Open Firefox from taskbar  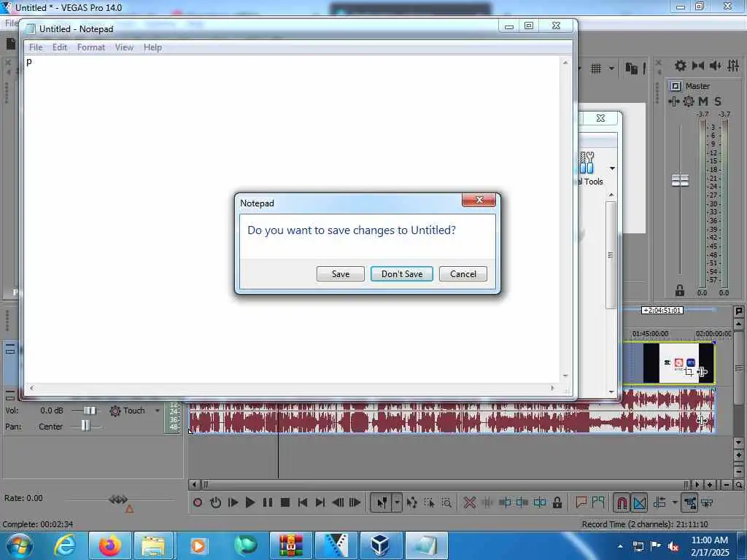pos(109,545)
